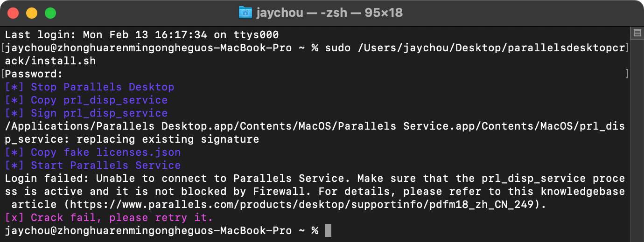The width and height of the screenshot is (644, 242).
Task: Click the "Password:" prompt line
Action: coord(34,74)
